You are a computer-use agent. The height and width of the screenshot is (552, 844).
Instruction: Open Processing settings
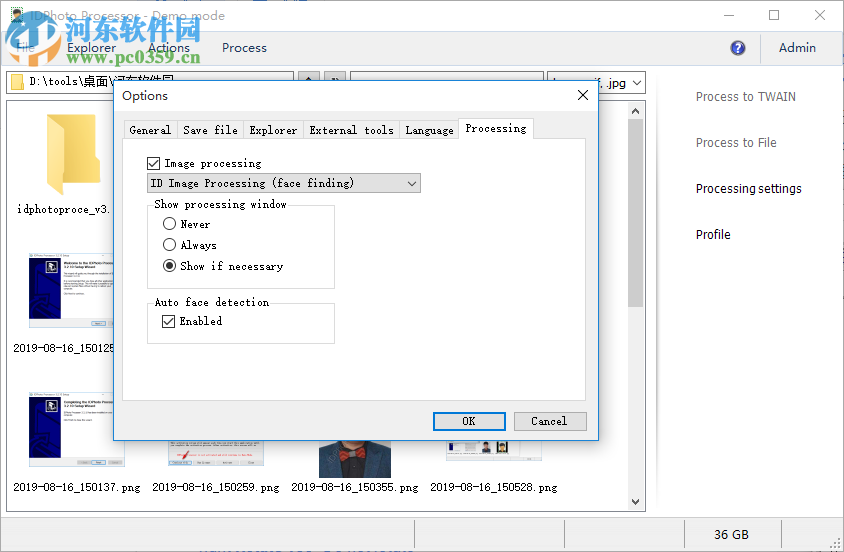coord(748,189)
